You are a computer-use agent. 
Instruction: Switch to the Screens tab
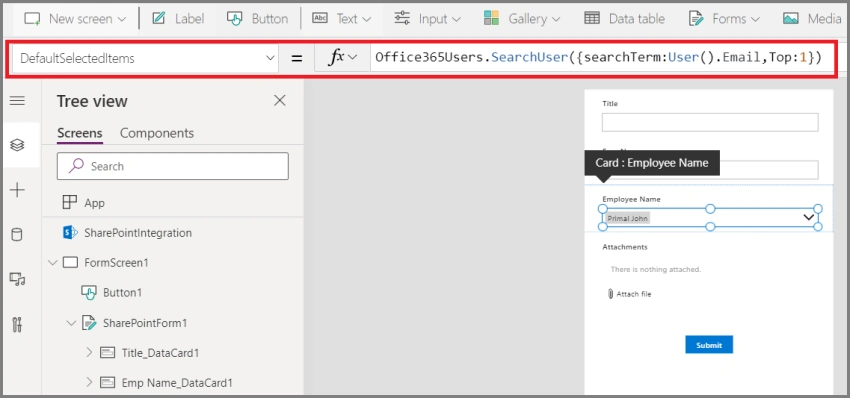80,133
